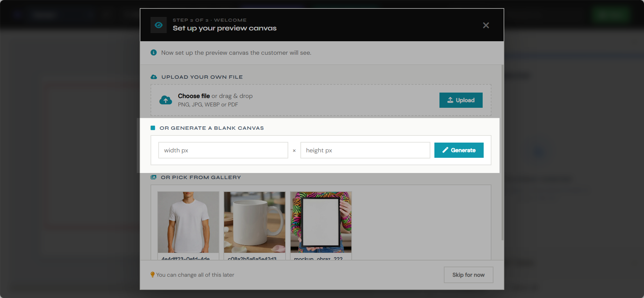Select the framed poster mockup thumbnail
This screenshot has height=298, width=644.
321,222
